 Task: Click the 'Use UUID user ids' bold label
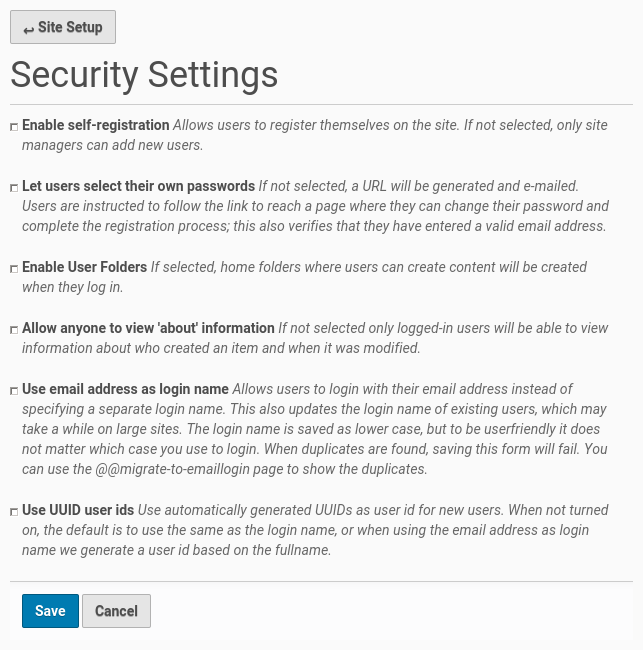click(x=78, y=510)
